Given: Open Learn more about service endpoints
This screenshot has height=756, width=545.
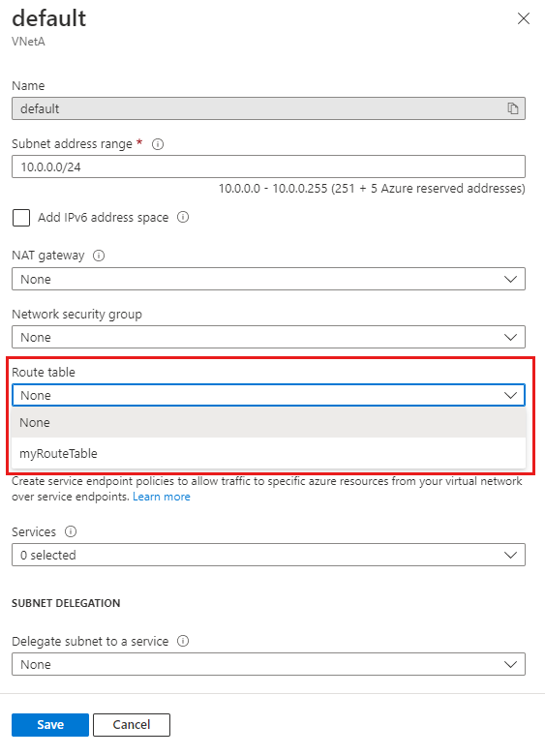Looking at the screenshot, I should coord(162,497).
